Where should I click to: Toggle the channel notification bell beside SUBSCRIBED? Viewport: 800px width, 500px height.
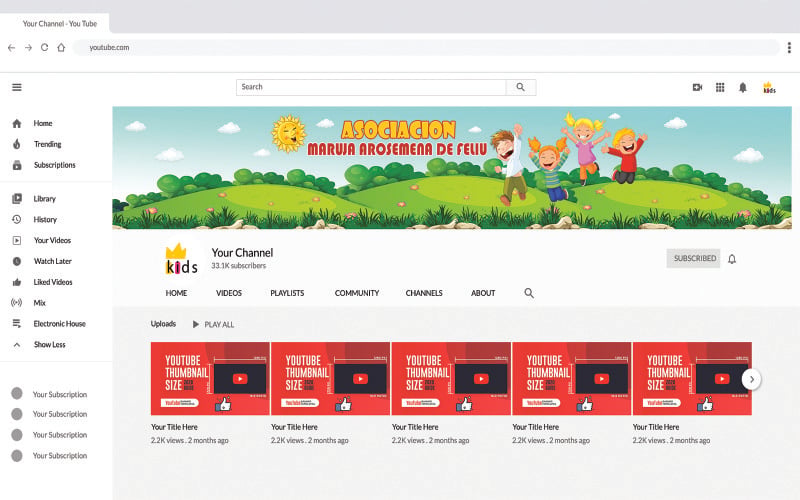[x=732, y=259]
